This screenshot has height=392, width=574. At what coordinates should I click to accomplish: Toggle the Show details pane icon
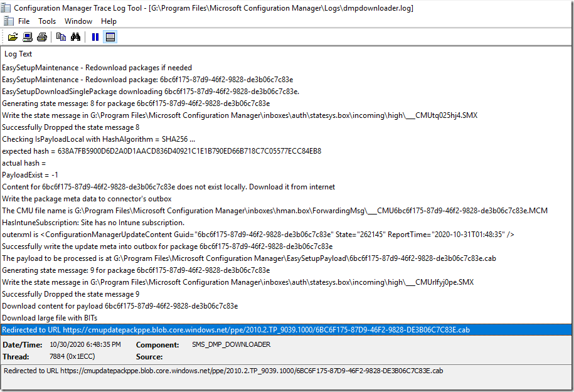(110, 37)
